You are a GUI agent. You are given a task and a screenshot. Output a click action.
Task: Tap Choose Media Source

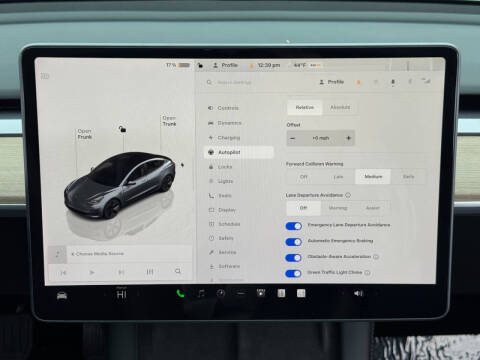(x=98, y=254)
